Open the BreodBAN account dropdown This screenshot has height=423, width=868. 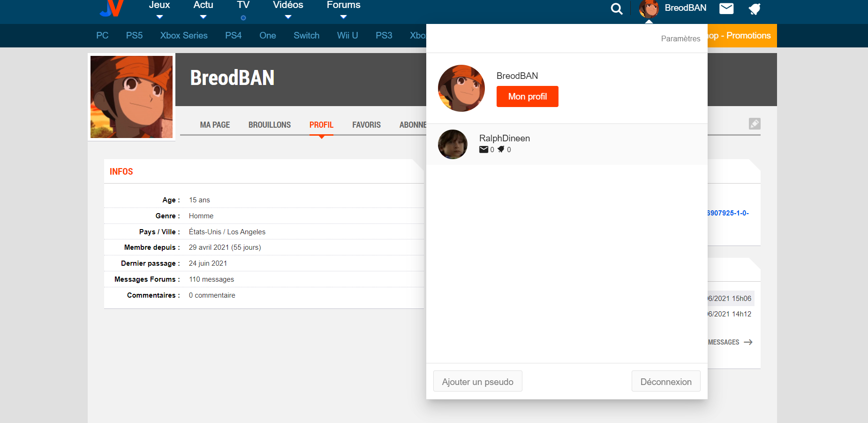coord(685,8)
